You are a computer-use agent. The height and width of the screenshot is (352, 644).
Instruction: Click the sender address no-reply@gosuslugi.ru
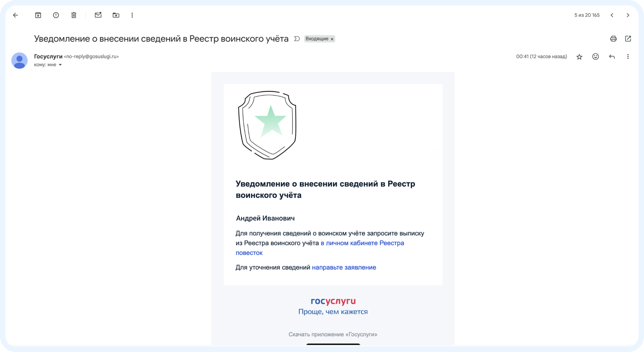[x=91, y=57]
